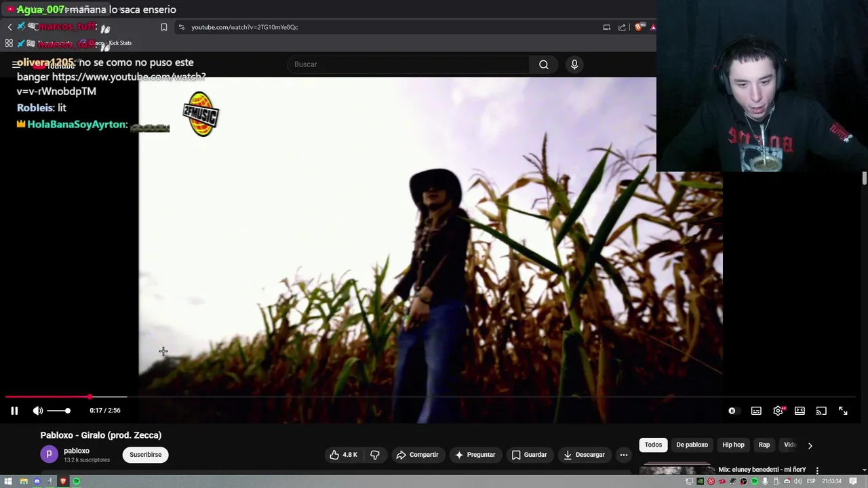The image size is (868, 488).
Task: Switch to theater mode view
Action: tap(800, 411)
